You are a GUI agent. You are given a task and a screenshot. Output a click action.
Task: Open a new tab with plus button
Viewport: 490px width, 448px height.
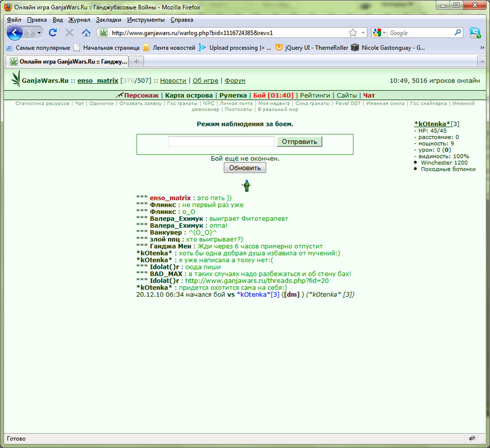(136, 62)
